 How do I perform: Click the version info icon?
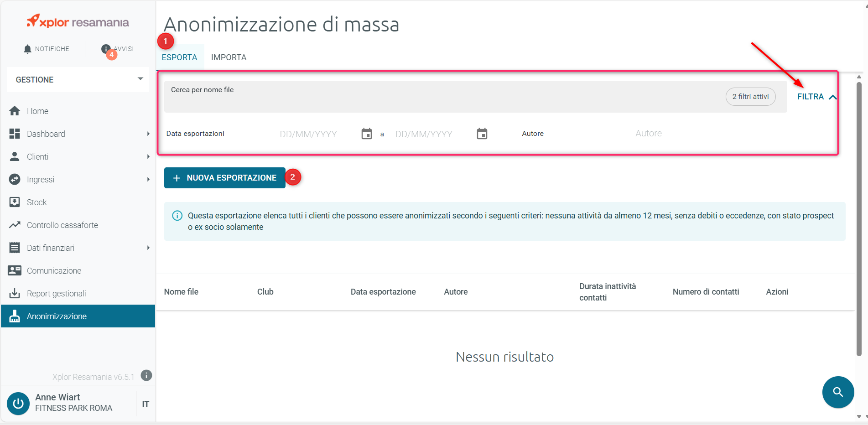146,375
